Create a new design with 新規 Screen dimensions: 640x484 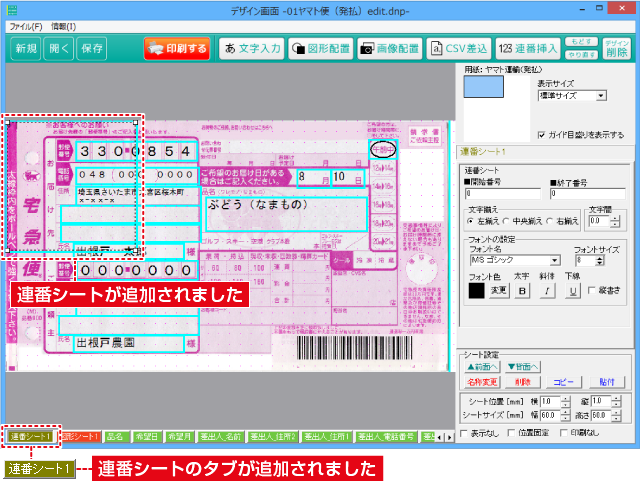(26, 49)
